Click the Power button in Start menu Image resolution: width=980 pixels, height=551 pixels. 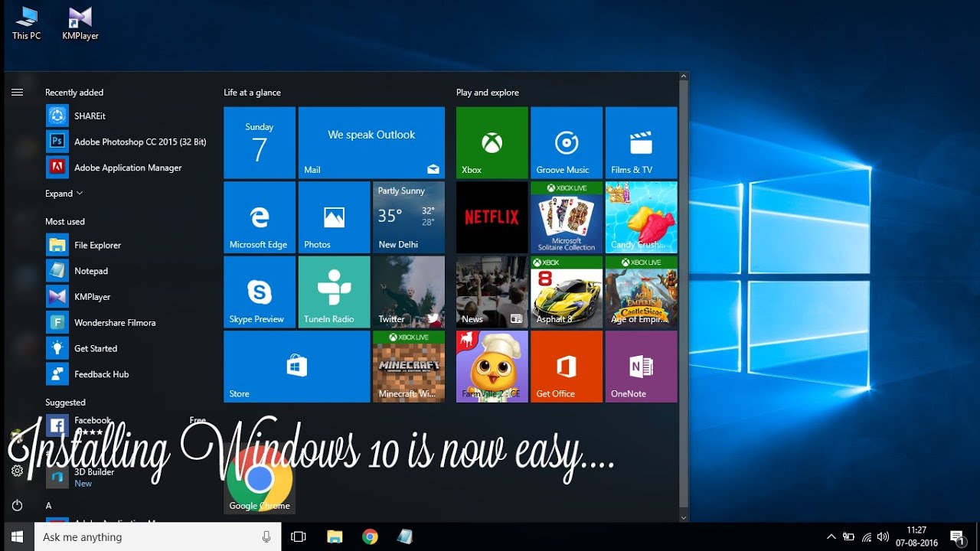point(17,505)
